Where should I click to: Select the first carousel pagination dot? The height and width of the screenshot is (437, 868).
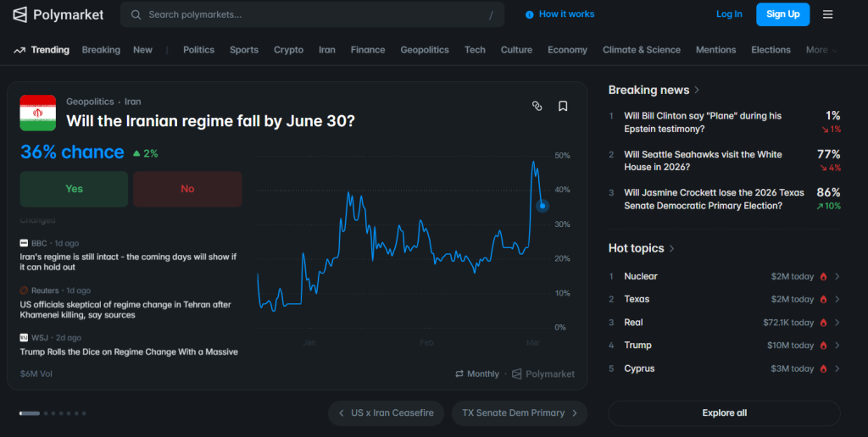click(x=30, y=413)
